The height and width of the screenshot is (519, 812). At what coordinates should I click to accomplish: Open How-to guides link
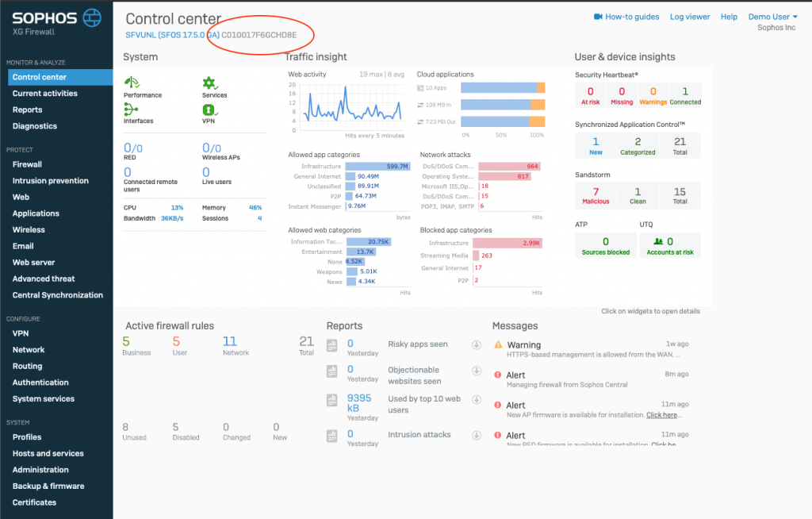pos(632,17)
